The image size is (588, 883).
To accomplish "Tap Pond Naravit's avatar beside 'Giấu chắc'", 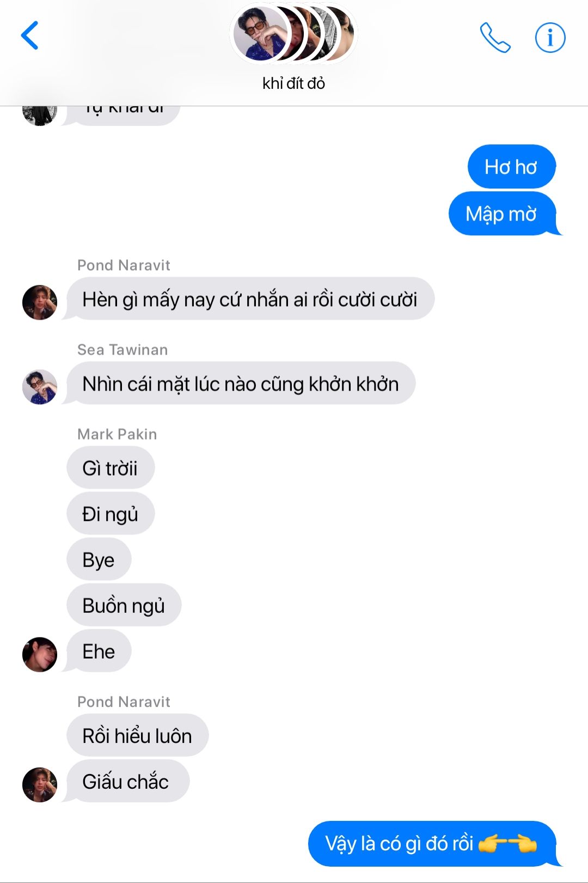I will pos(40,785).
